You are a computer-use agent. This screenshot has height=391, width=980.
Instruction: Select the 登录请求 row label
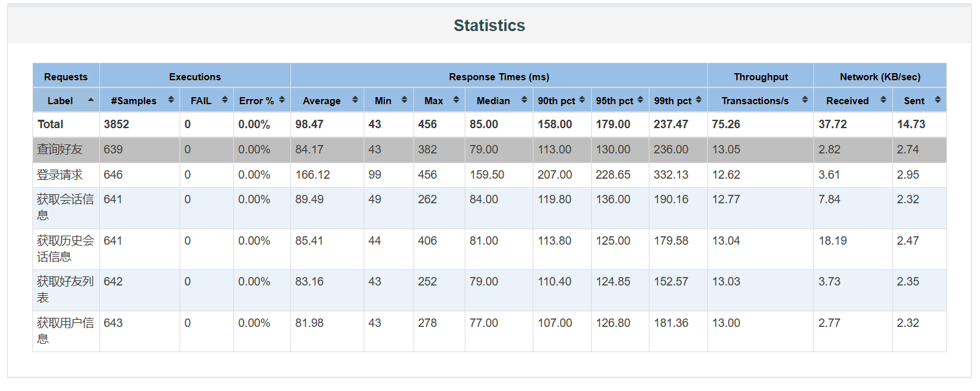(60, 175)
